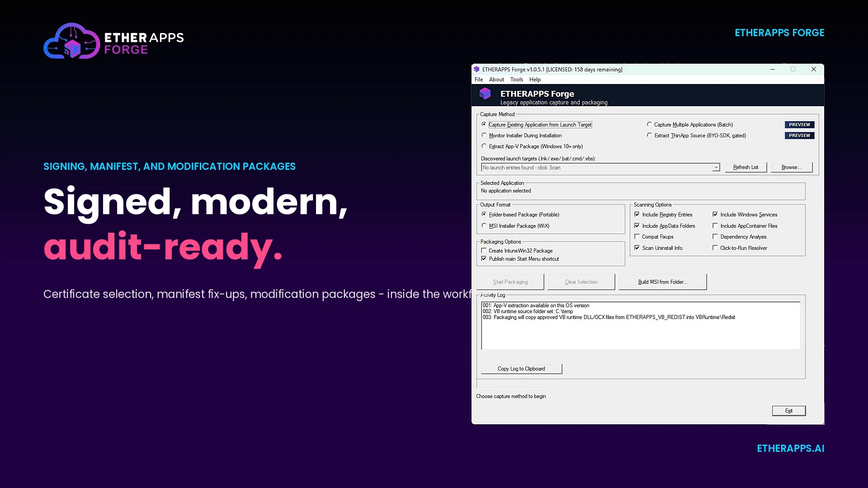The image size is (868, 488).
Task: Enable Dependency Analysis checkbox
Action: (715, 236)
